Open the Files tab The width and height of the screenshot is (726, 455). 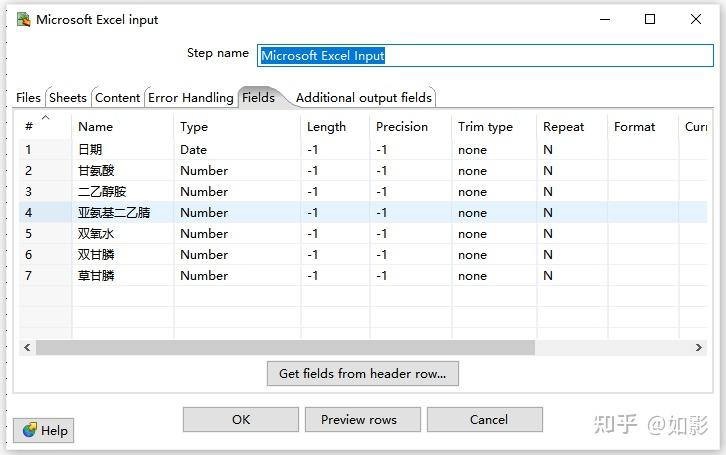(x=28, y=98)
